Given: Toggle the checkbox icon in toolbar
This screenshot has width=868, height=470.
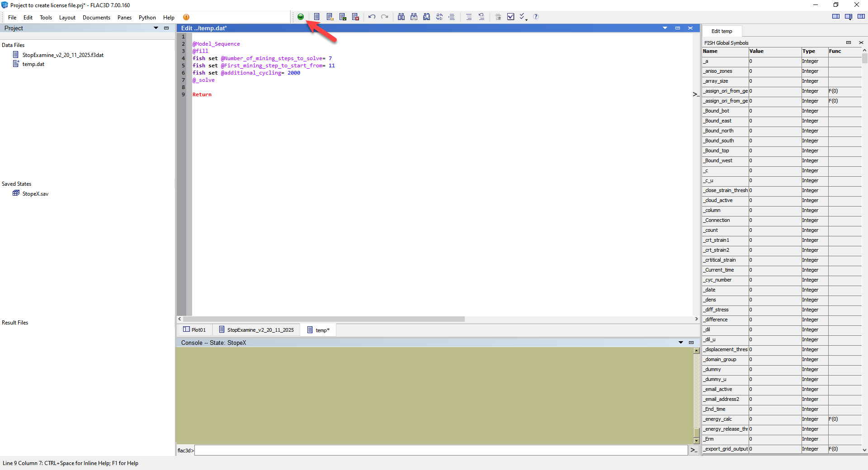Looking at the screenshot, I should (x=510, y=17).
